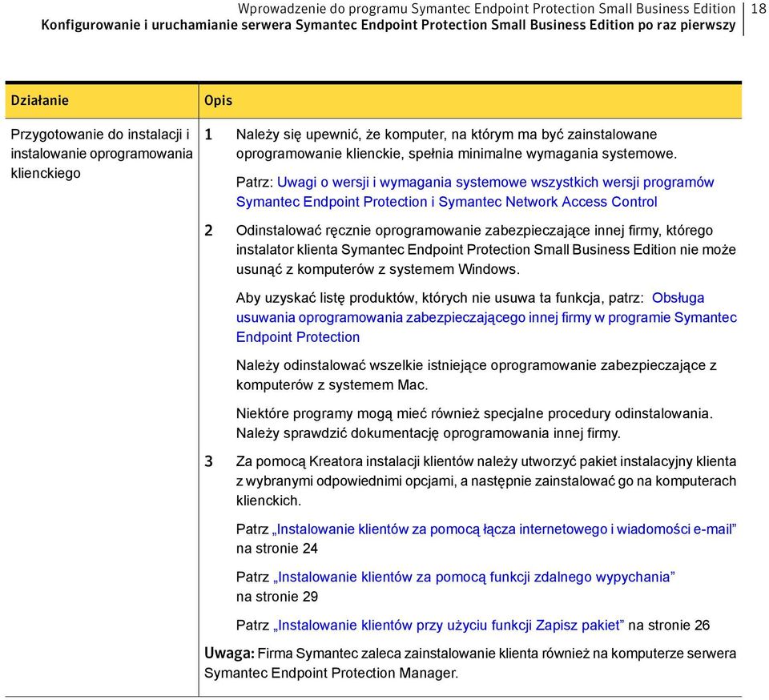The width and height of the screenshot is (769, 700).
Task: Click cell 'Przygotowanie do instalacji i instalowanie oprogramowania klienckiego'
Action: point(102,154)
